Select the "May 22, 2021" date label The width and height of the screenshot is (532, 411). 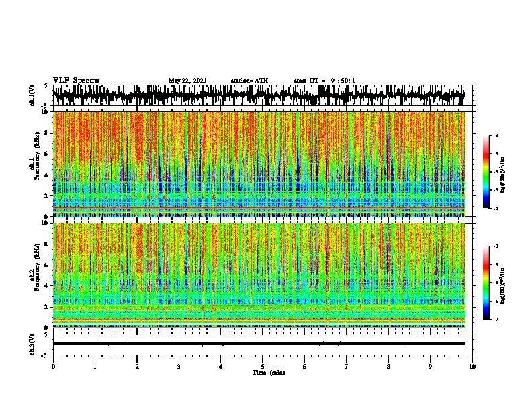pos(187,81)
